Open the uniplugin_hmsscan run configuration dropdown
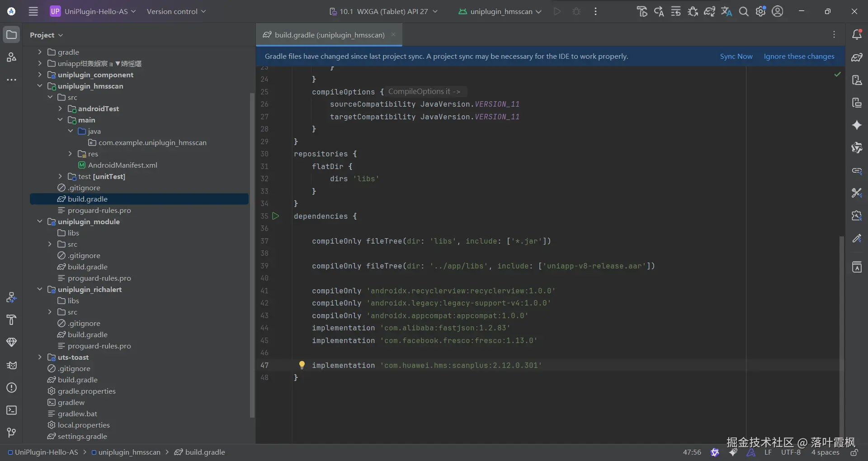 [x=500, y=11]
